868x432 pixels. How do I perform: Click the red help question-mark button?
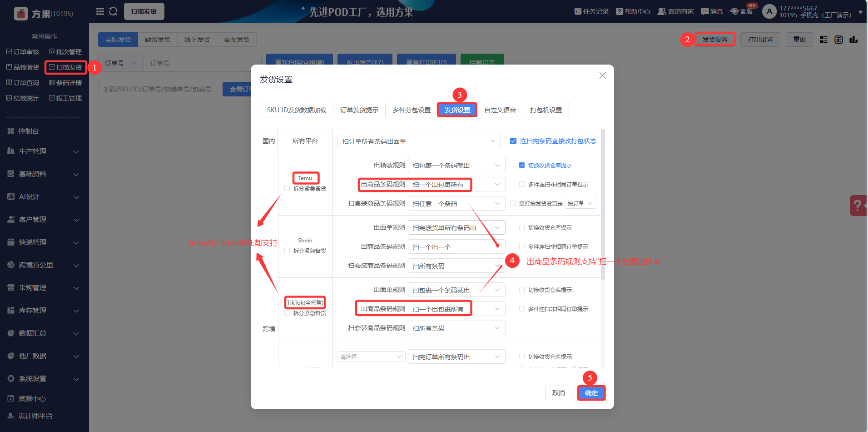[858, 206]
